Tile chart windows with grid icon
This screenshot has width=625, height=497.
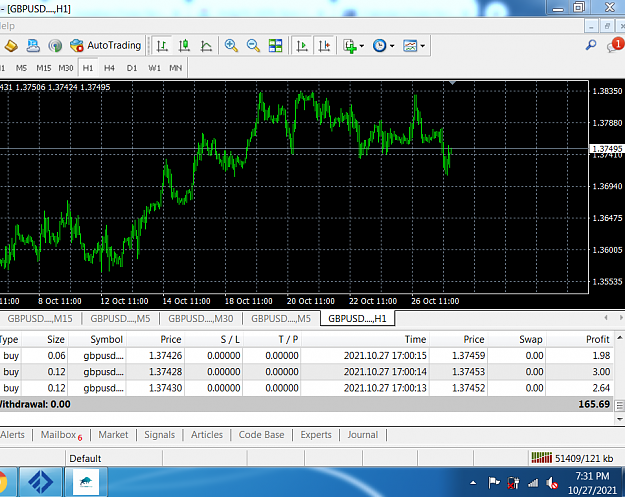click(275, 46)
